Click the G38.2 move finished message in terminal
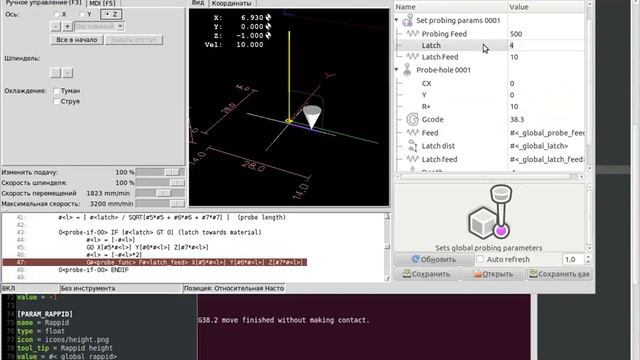The image size is (640, 360). coord(284,320)
